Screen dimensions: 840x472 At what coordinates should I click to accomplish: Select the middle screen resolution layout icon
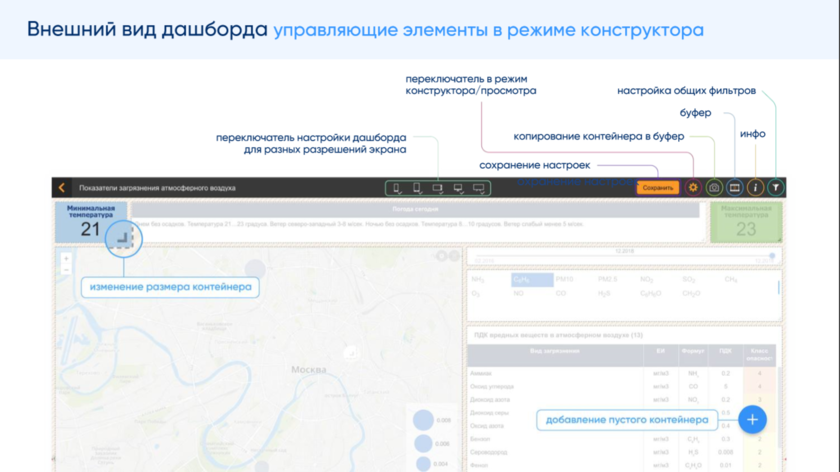(x=438, y=188)
